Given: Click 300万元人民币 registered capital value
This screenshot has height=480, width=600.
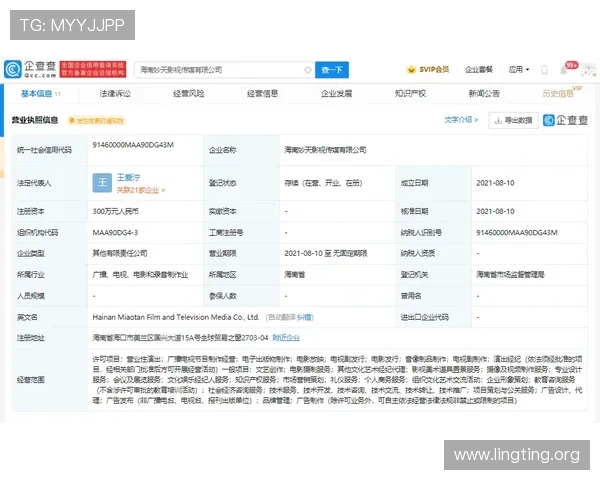Looking at the screenshot, I should coord(116,211).
